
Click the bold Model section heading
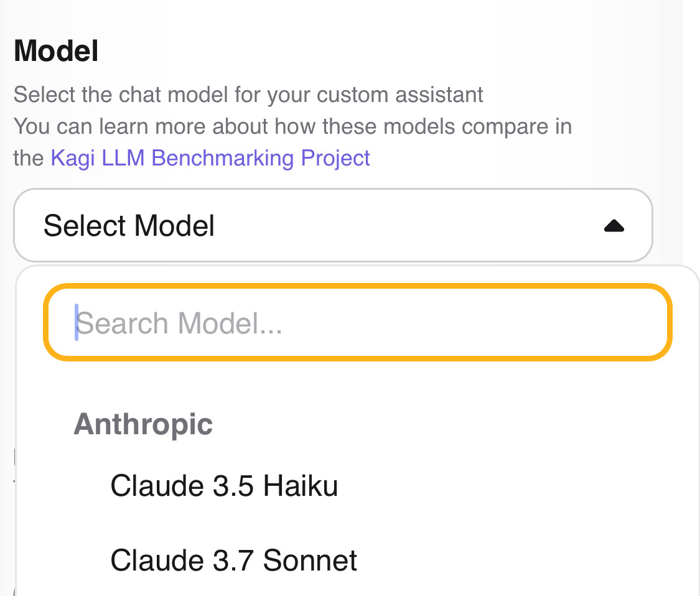click(x=56, y=51)
